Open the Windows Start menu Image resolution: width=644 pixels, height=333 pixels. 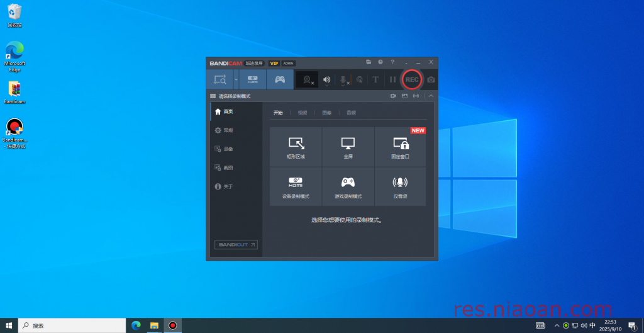pos(9,325)
